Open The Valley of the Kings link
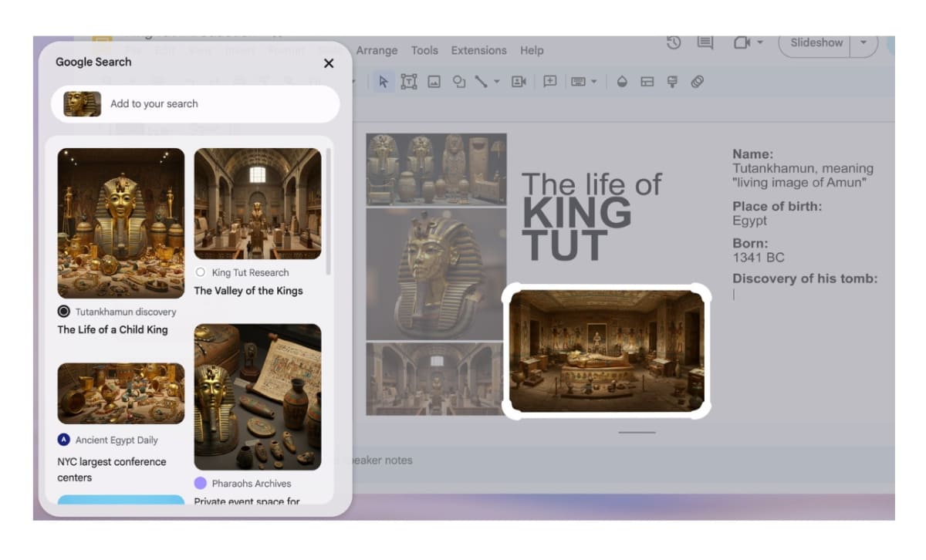Image resolution: width=926 pixels, height=560 pixels. pos(248,291)
